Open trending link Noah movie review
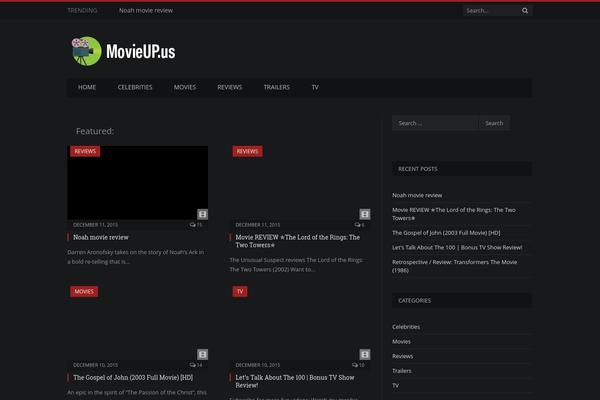The height and width of the screenshot is (400, 600). [x=146, y=11]
